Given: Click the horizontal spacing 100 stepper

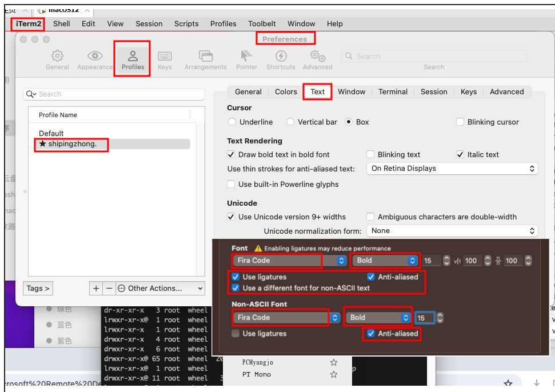Looking at the screenshot, I should (x=488, y=261).
